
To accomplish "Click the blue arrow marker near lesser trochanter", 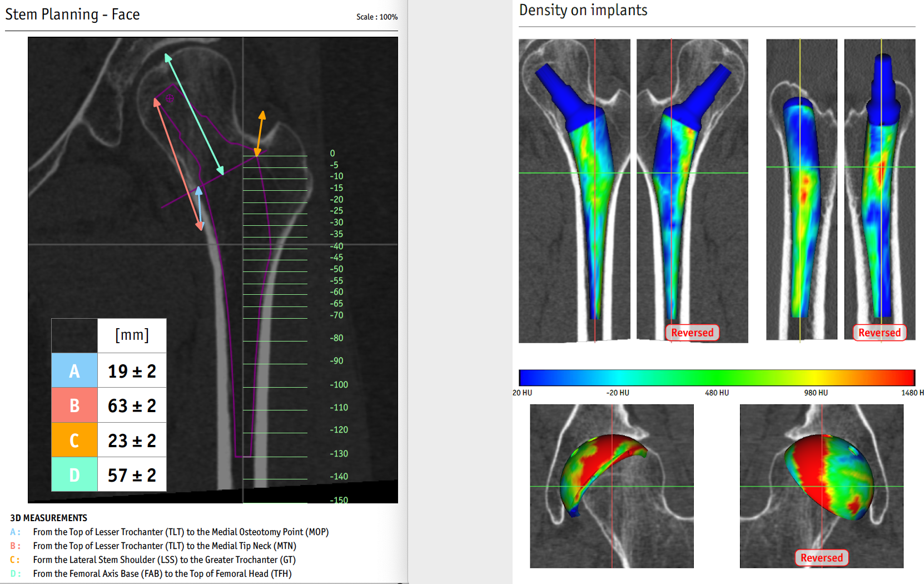I will point(199,207).
